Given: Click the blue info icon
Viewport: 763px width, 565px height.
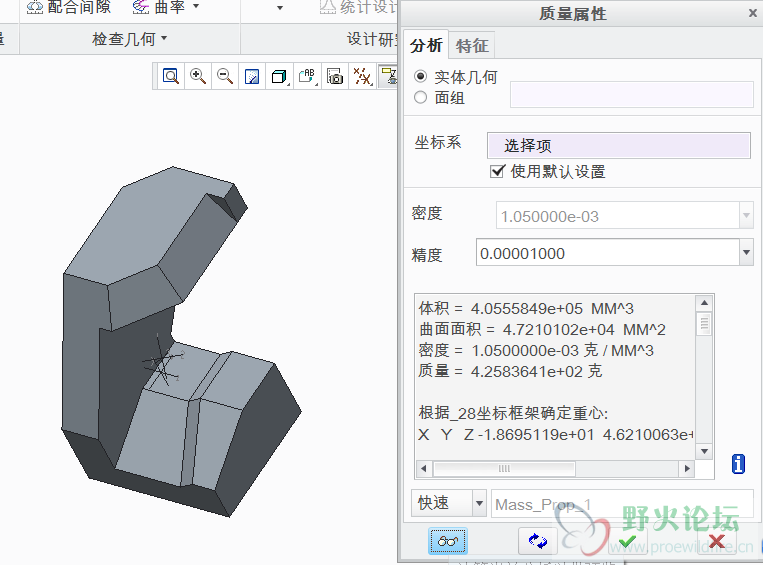Looking at the screenshot, I should point(738,463).
